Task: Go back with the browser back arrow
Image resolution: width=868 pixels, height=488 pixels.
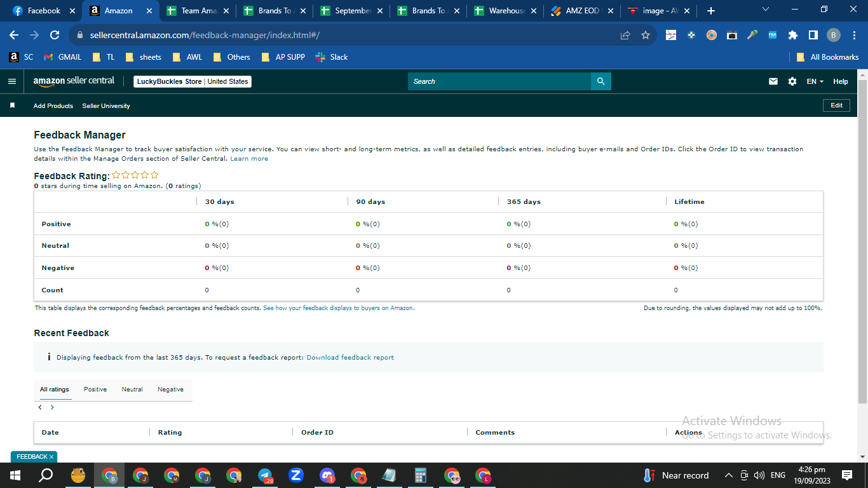Action: click(x=14, y=35)
